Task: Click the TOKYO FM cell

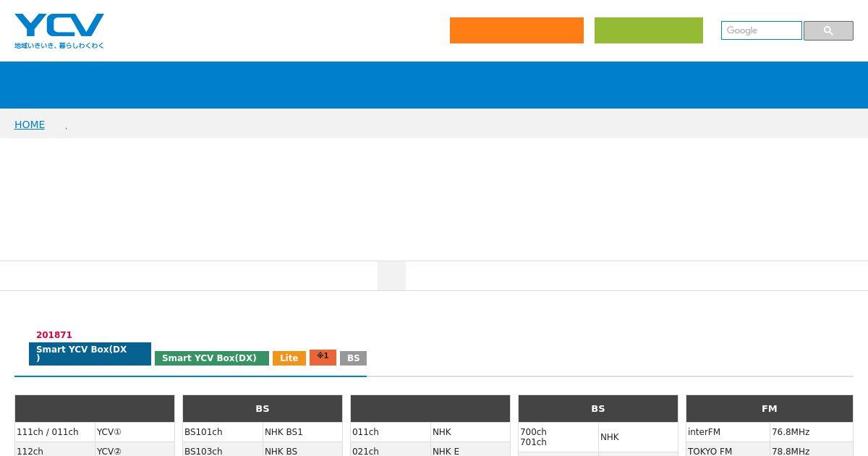Action: [x=728, y=450]
